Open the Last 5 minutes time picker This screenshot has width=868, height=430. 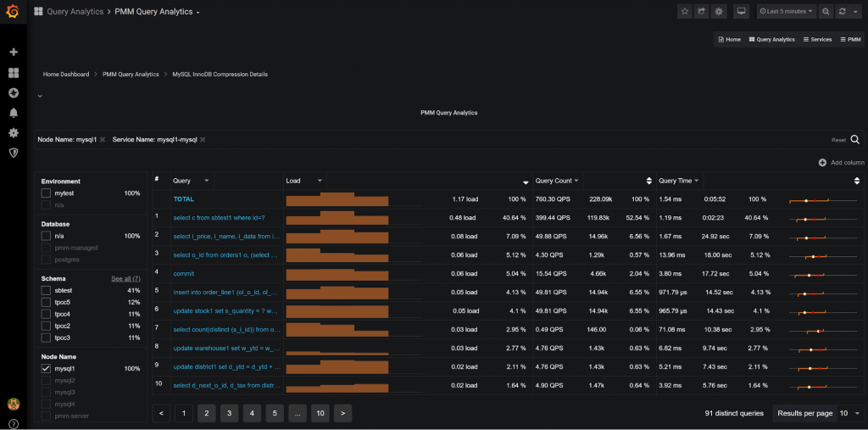point(787,12)
